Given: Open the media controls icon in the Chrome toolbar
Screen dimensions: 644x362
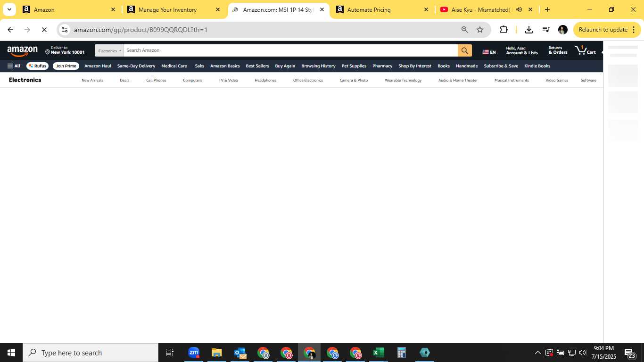Looking at the screenshot, I should (546, 30).
